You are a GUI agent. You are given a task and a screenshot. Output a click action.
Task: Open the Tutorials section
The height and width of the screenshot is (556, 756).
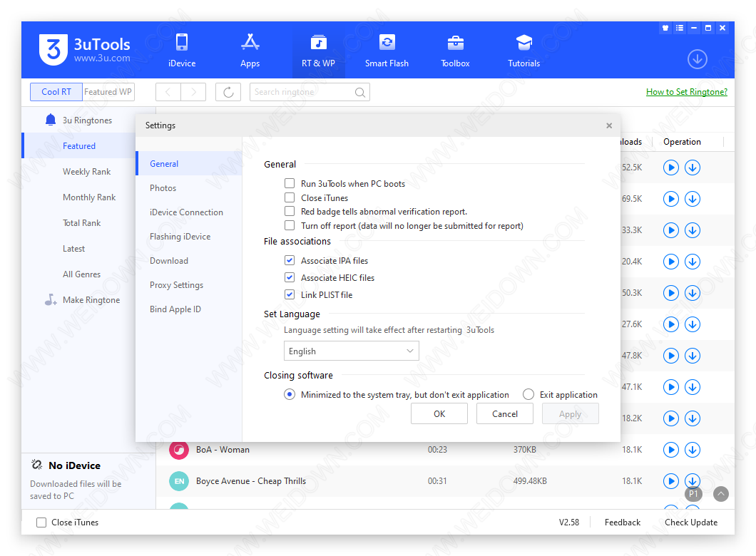click(524, 51)
